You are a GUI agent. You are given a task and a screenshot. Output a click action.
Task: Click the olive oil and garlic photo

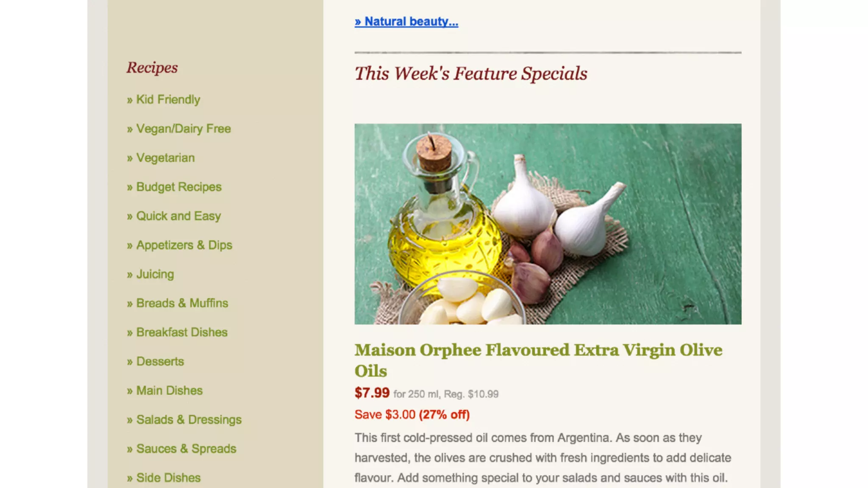click(x=548, y=224)
